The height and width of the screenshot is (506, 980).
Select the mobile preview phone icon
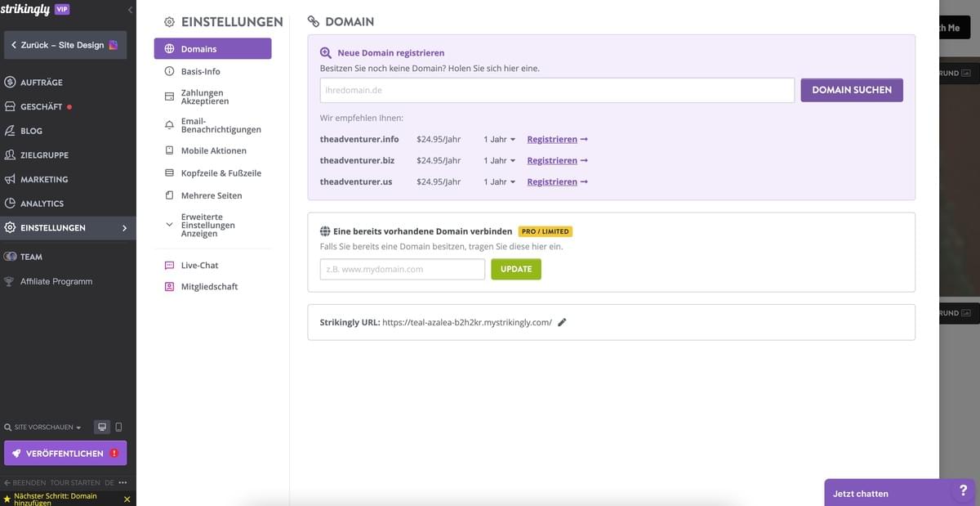pyautogui.click(x=118, y=426)
